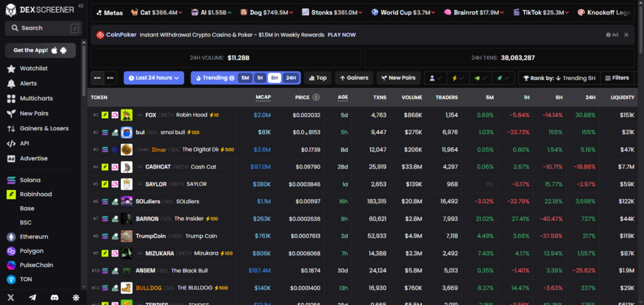Viewport: 644px width, 305px height.
Task: Open the ANSEM The Black Bull row
Action: tap(363, 270)
